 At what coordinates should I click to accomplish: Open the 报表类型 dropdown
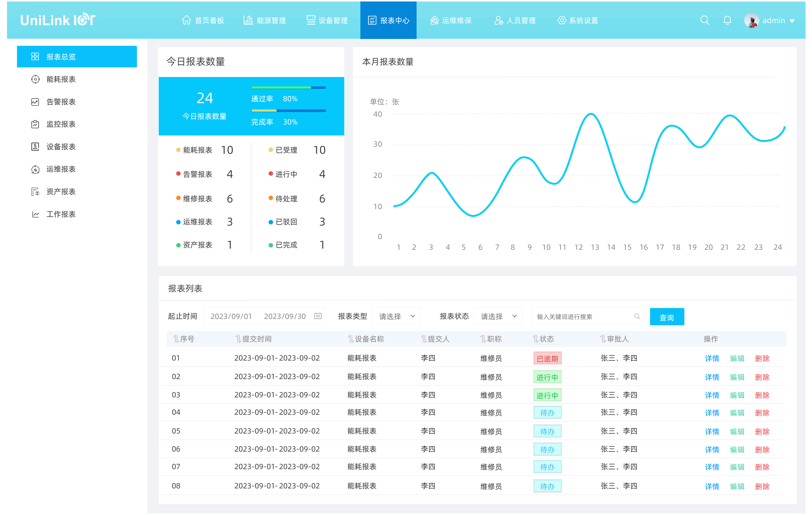point(396,316)
